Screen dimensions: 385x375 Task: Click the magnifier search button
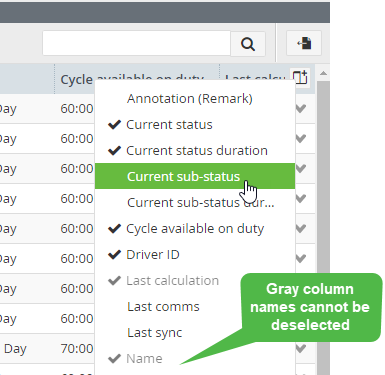coord(248,44)
